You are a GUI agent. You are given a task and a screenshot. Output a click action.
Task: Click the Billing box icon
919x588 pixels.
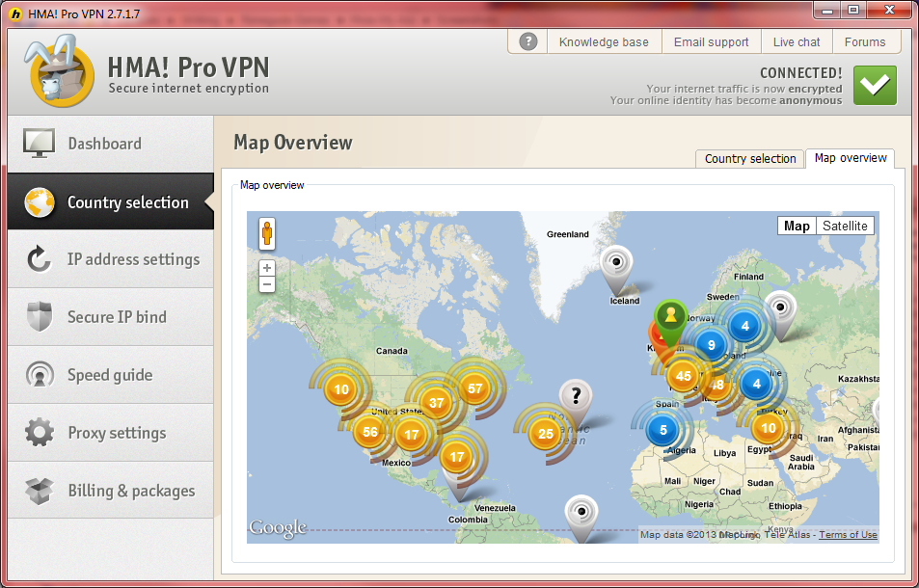click(40, 491)
